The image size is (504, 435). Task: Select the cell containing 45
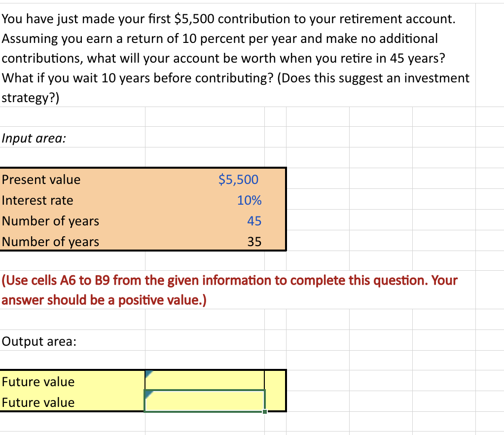pos(205,220)
